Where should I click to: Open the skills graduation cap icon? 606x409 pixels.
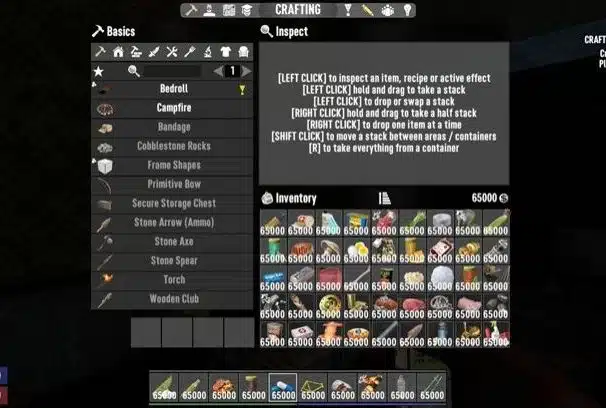click(x=247, y=10)
